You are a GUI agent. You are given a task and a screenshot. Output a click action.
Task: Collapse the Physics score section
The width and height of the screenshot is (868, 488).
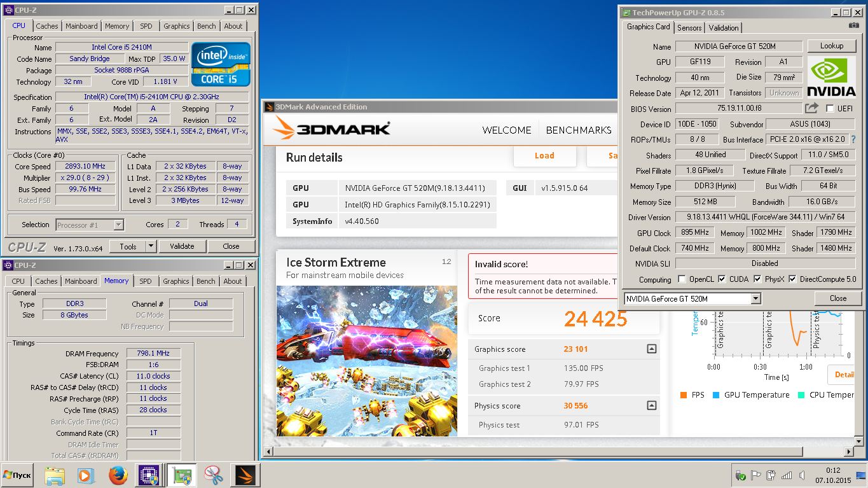tap(651, 405)
